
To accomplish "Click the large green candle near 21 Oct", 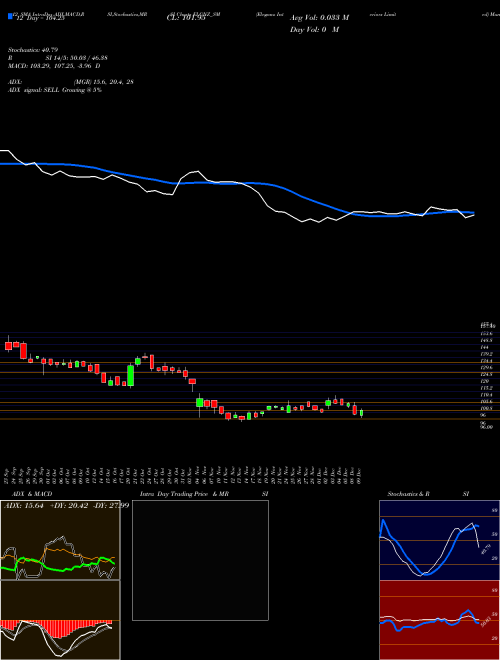I will pos(131,375).
